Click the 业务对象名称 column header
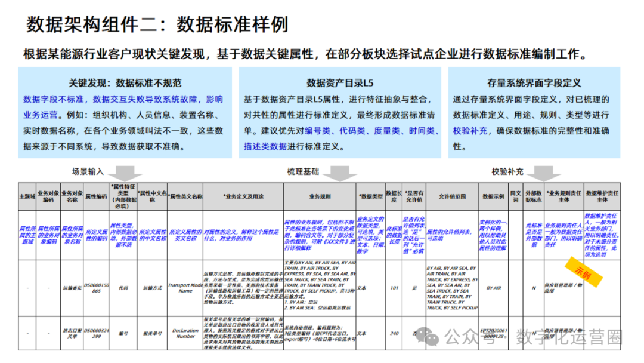644x363 pixels. (x=72, y=196)
